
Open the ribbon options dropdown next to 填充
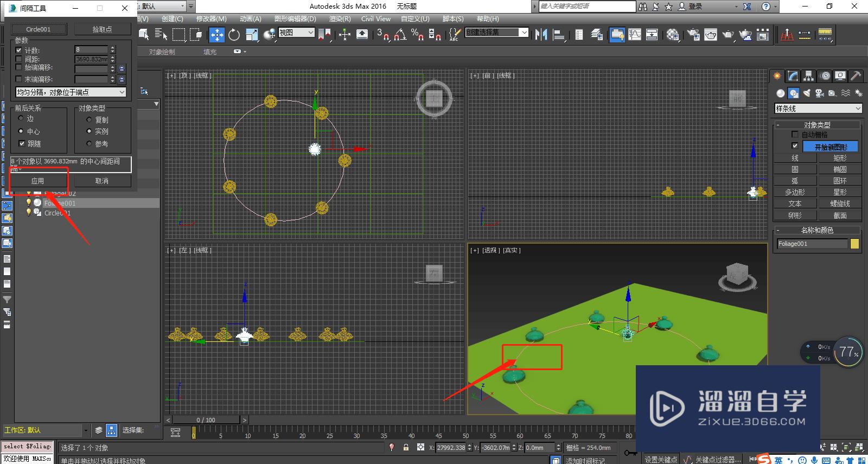point(239,52)
